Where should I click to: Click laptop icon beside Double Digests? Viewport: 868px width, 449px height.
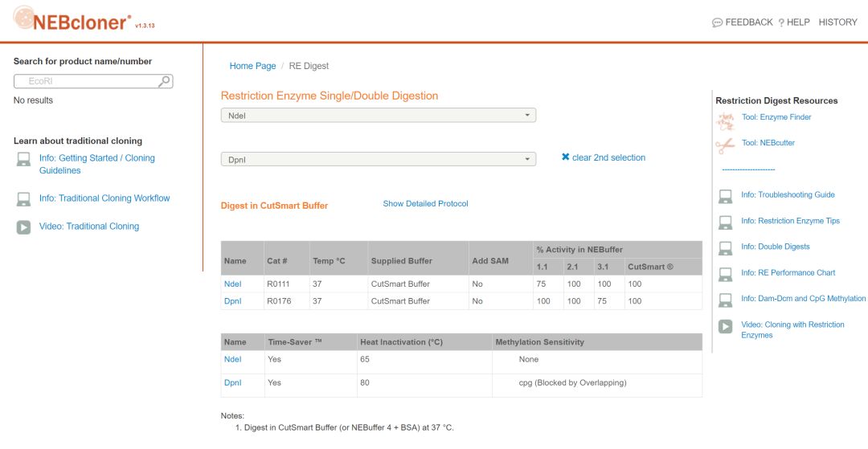[x=725, y=248]
